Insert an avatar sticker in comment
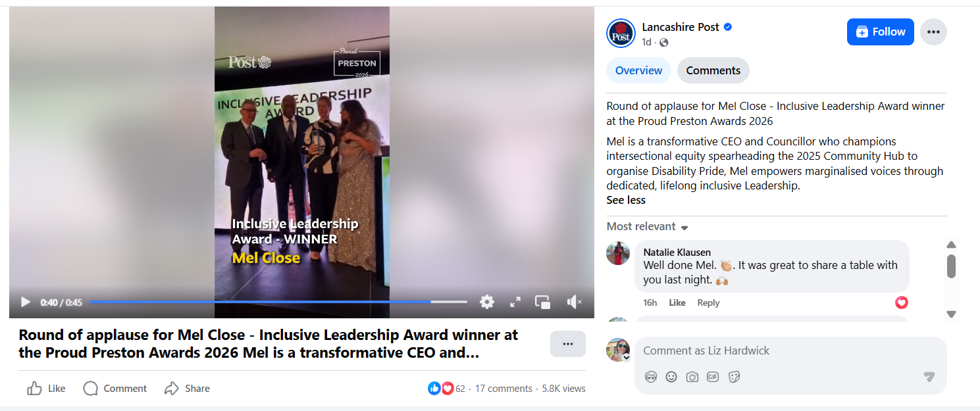 (x=651, y=377)
